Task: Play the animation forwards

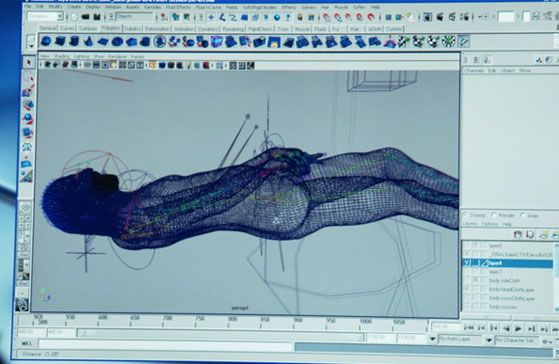Action: (518, 328)
